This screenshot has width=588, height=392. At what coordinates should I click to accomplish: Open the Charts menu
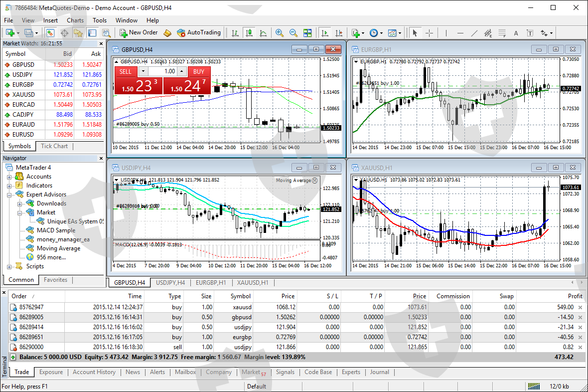(75, 20)
